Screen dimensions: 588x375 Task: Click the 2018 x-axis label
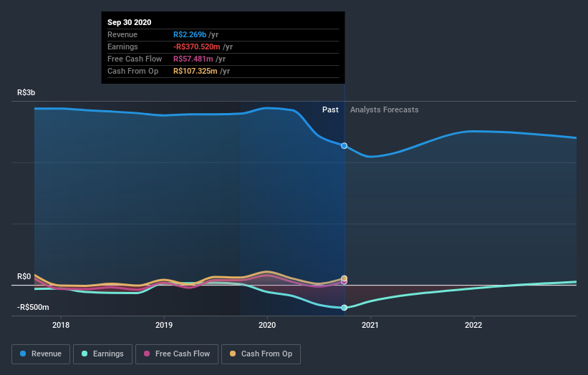pyautogui.click(x=61, y=325)
